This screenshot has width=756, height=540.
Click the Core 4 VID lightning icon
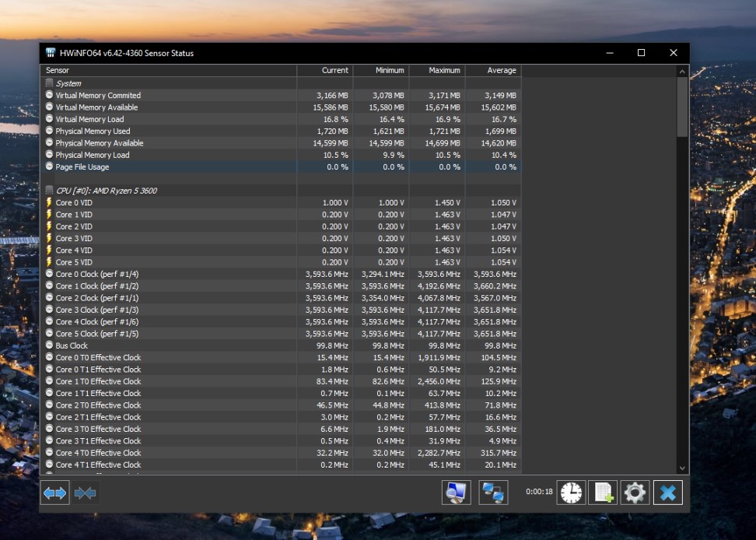coord(49,251)
